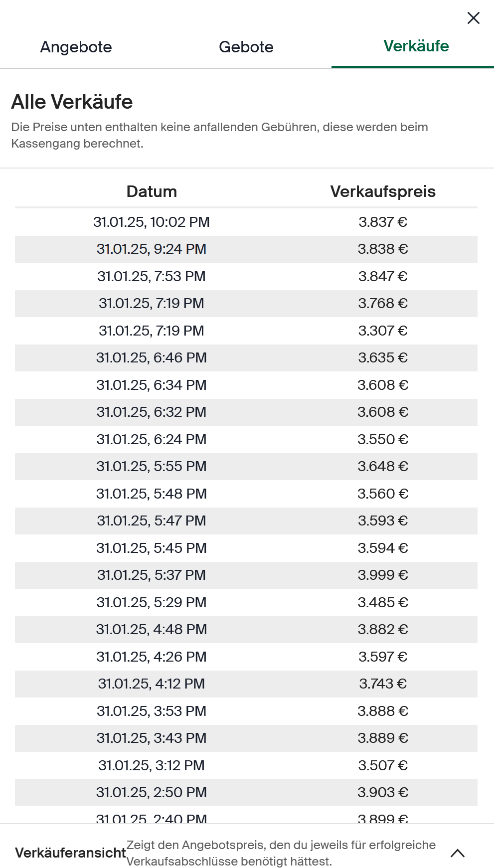Expand the Verkäuferansicht chevron arrow
The image size is (494, 868).
click(x=457, y=853)
